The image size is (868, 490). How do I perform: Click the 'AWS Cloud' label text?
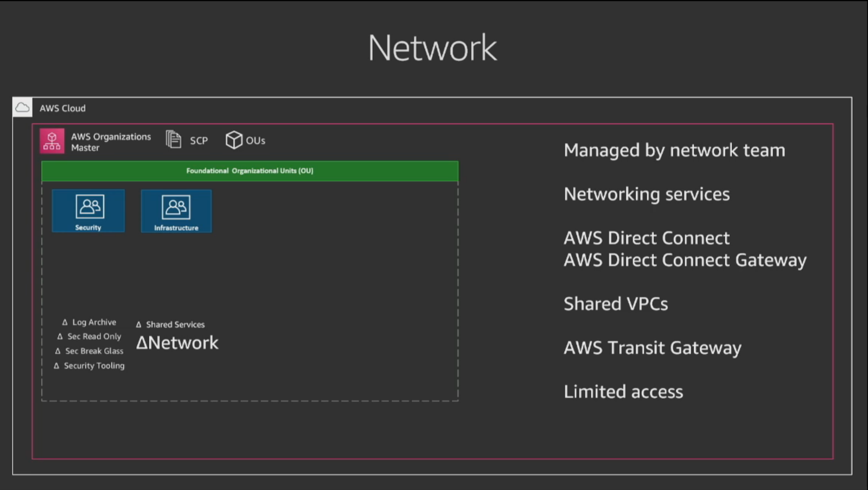pos(62,108)
